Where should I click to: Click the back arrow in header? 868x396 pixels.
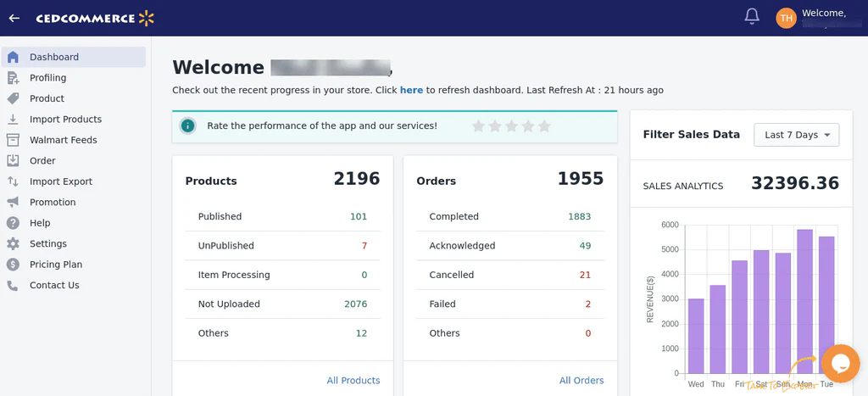click(14, 18)
